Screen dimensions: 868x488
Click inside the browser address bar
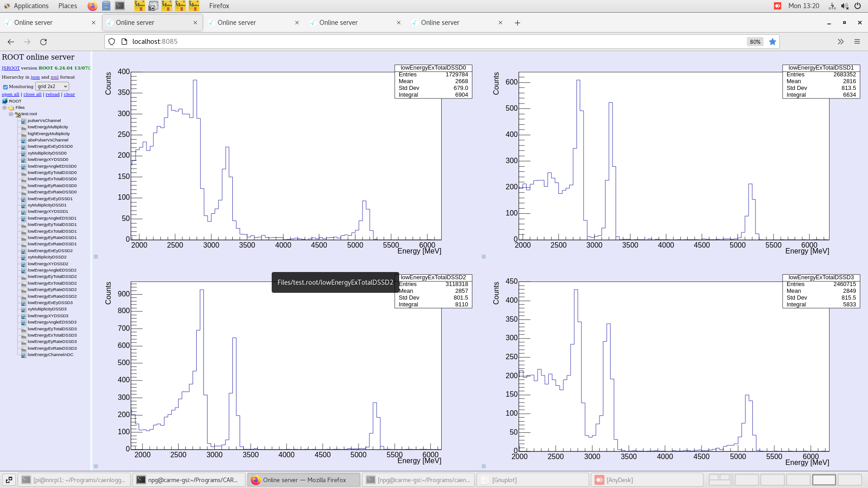pos(316,42)
